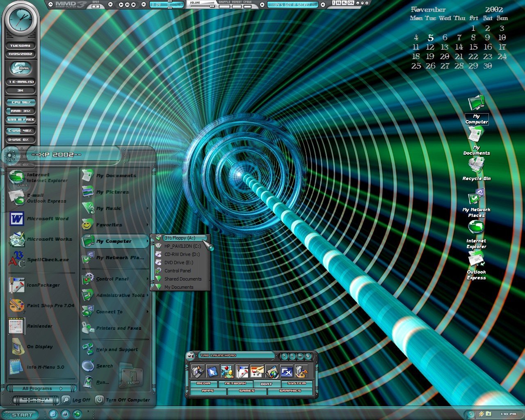
Task: Click the analog clock on the sidebar
Action: tap(20, 20)
